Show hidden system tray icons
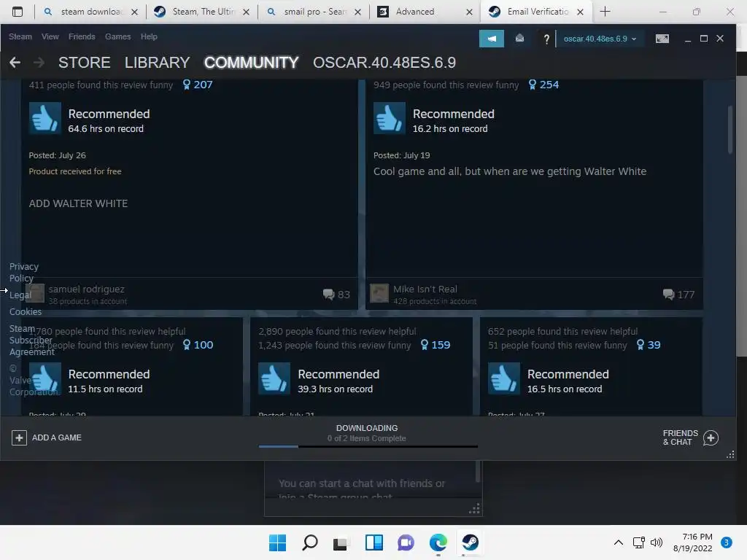Screen dimensions: 747x560 coord(619,542)
